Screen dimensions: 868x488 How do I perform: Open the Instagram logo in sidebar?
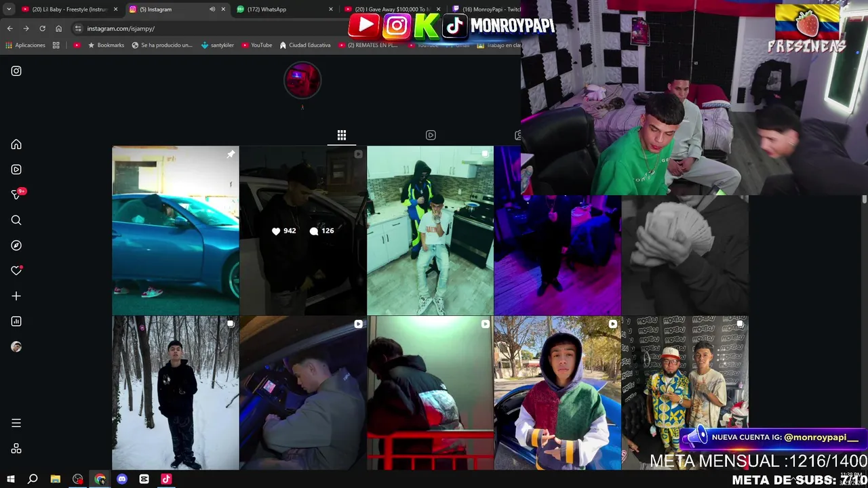16,71
